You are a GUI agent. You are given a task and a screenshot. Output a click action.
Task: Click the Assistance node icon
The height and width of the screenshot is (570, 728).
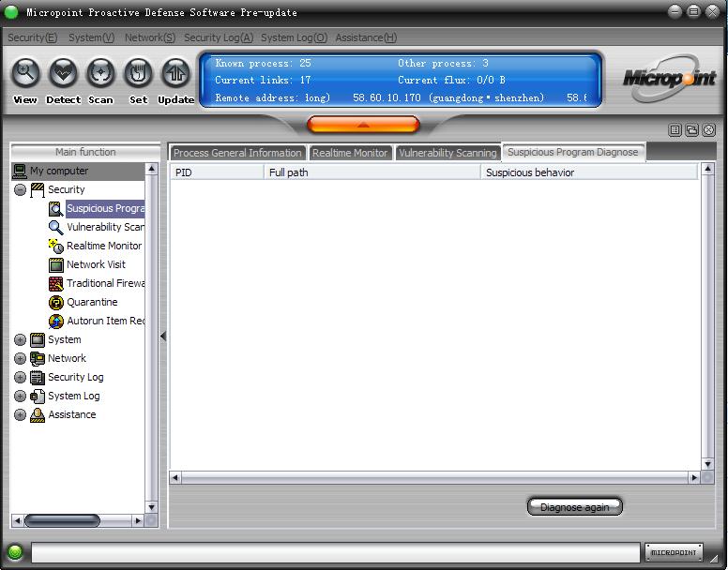click(x=38, y=414)
